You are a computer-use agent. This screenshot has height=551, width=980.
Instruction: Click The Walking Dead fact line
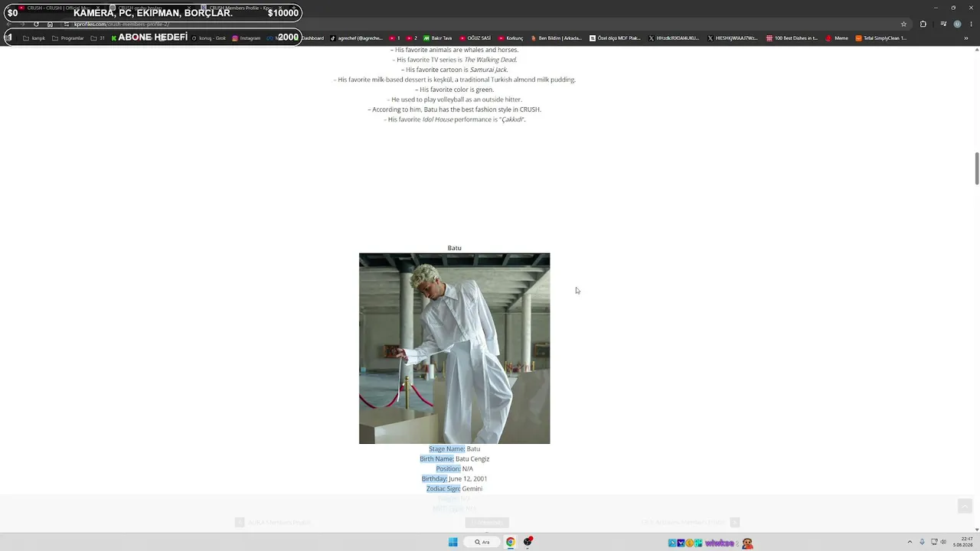click(x=454, y=60)
